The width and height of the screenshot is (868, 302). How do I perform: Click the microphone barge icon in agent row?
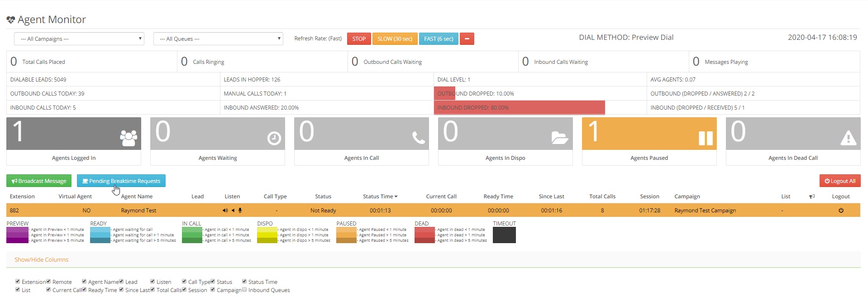240,211
